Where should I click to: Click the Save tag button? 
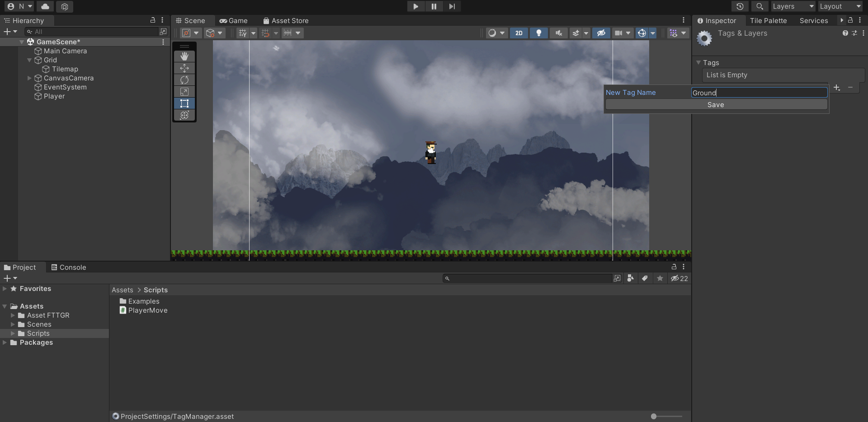716,105
